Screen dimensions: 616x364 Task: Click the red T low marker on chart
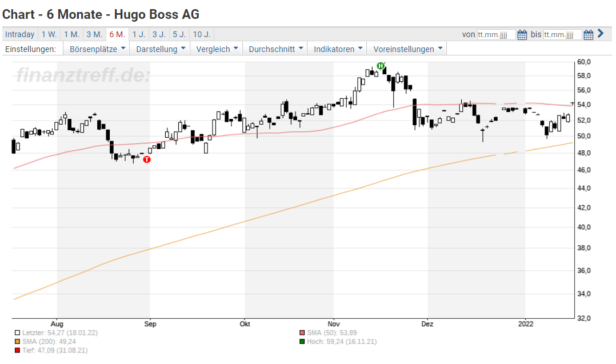147,159
